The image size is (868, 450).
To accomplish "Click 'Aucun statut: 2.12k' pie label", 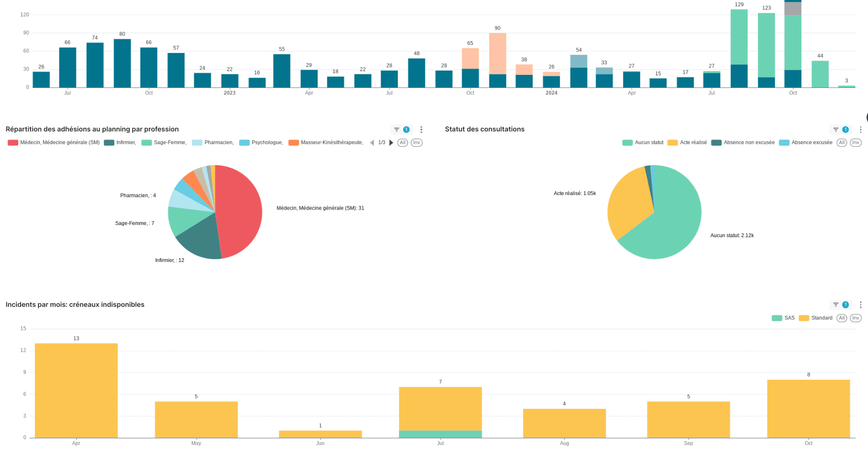I will tap(732, 236).
